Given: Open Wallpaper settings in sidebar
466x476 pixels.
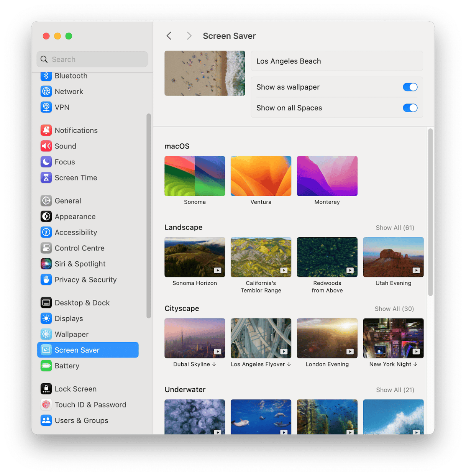Looking at the screenshot, I should click(x=72, y=334).
